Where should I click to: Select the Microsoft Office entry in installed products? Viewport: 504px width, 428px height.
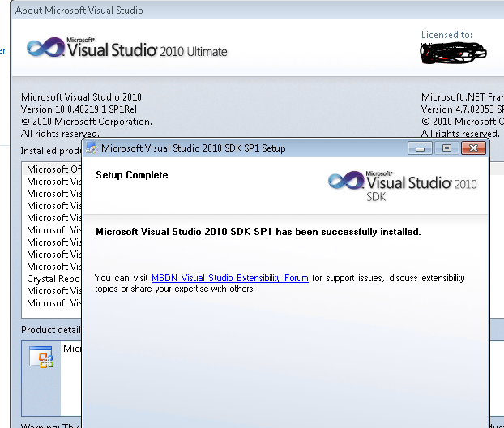point(48,169)
